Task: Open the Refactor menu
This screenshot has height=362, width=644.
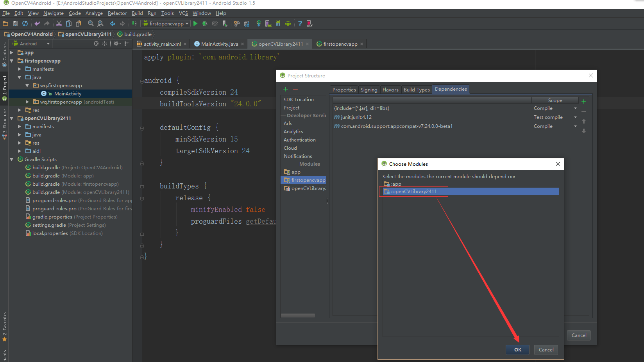Action: (x=117, y=13)
